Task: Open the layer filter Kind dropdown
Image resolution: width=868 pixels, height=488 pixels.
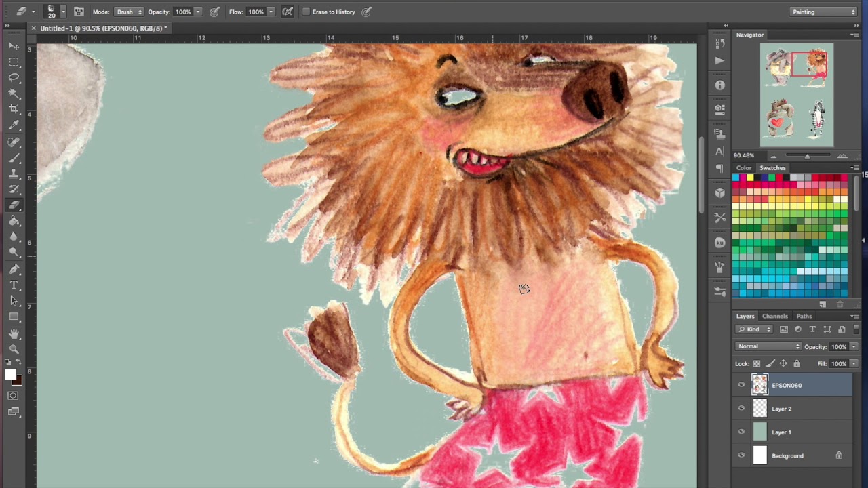Action: pyautogui.click(x=755, y=329)
